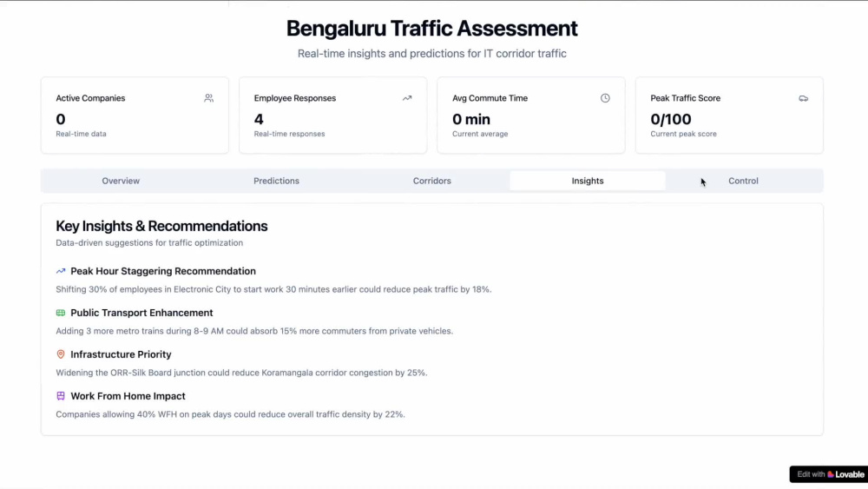The width and height of the screenshot is (868, 489).
Task: Click the Infrastructure Priority heading
Action: (121, 354)
